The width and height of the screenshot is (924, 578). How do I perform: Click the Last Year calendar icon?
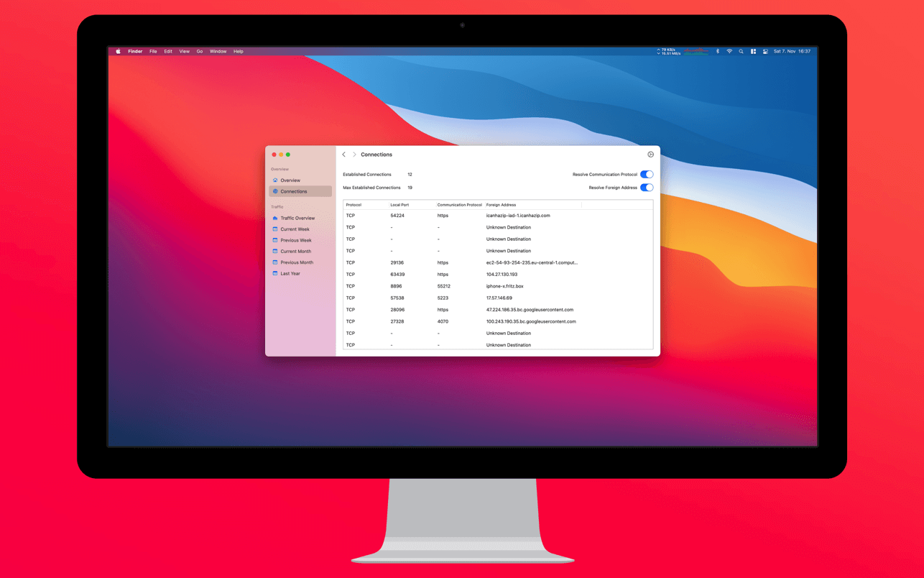coord(275,274)
